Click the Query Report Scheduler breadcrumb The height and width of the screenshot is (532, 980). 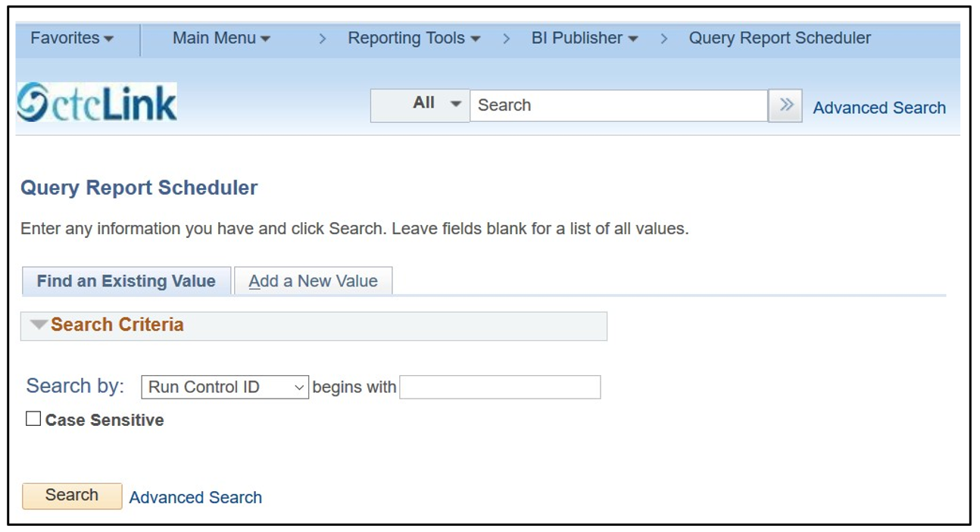(x=779, y=38)
